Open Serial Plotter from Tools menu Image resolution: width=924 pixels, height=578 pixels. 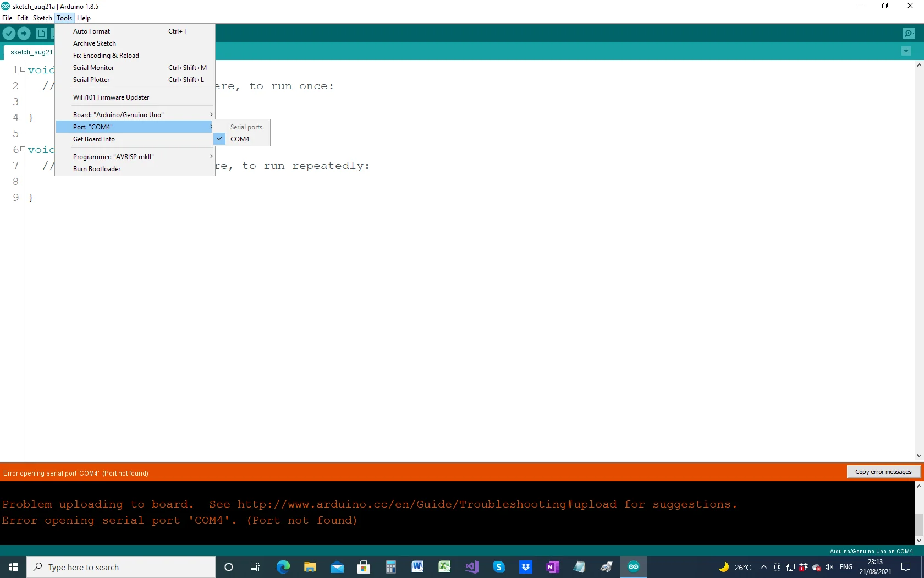pos(135,80)
